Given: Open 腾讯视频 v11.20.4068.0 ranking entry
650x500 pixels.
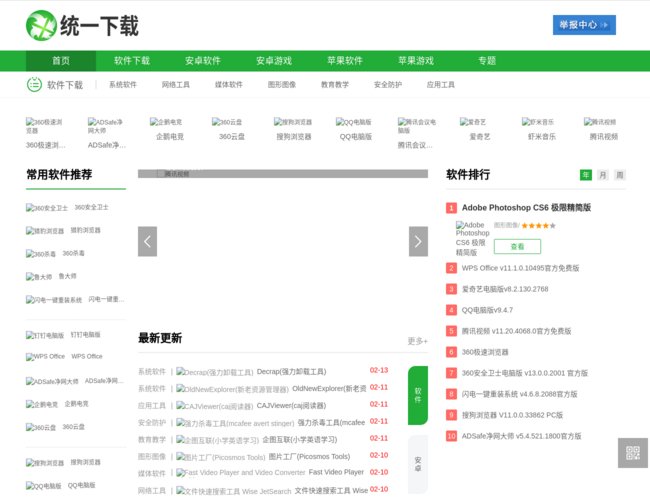Looking at the screenshot, I should click(517, 331).
